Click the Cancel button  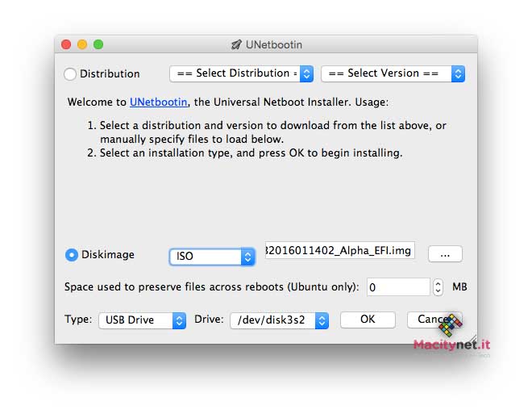434,320
